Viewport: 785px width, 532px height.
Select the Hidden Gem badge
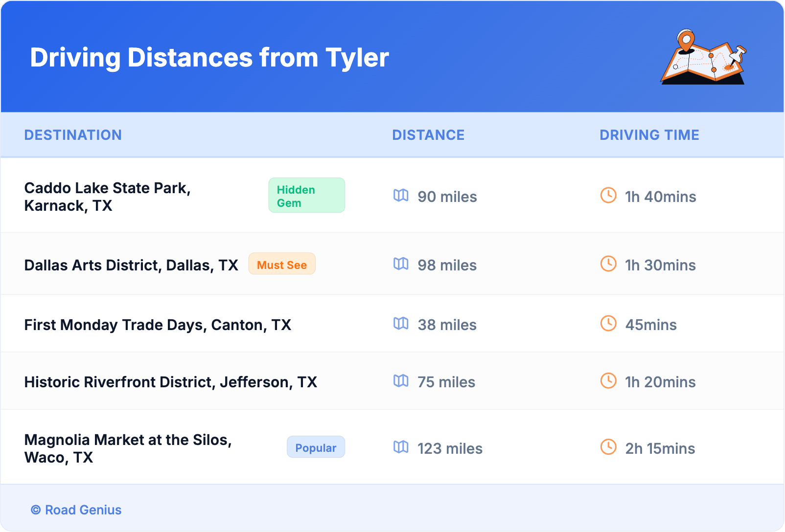306,196
